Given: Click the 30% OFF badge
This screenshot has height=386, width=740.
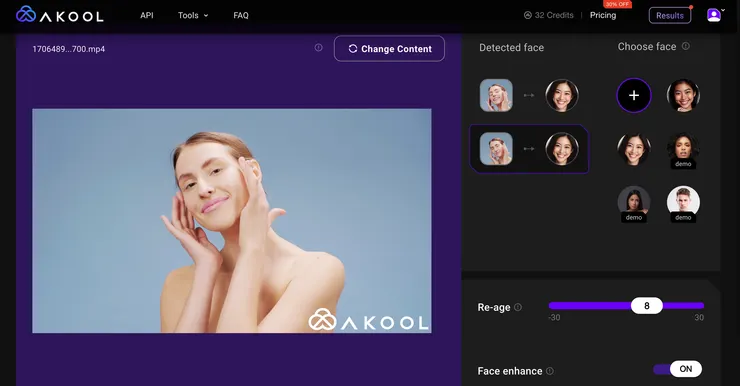Looking at the screenshot, I should tap(617, 4).
